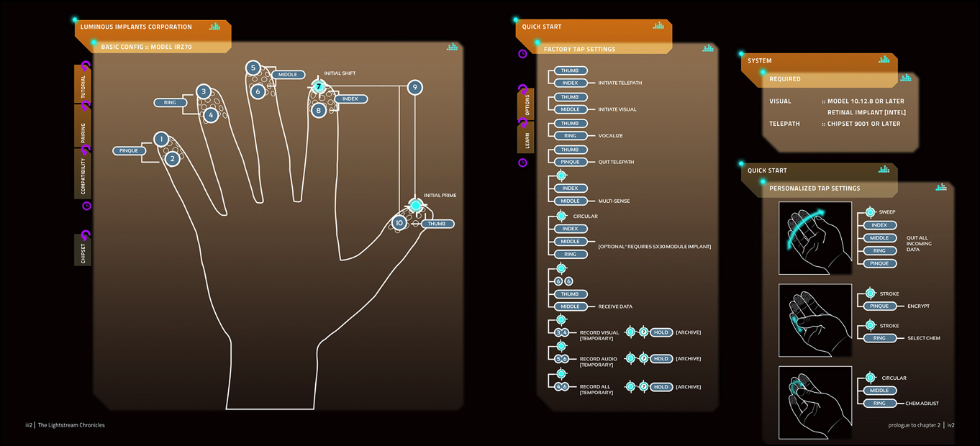Open the Tutorial side tab
The width and height of the screenshot is (980, 446).
[x=83, y=85]
